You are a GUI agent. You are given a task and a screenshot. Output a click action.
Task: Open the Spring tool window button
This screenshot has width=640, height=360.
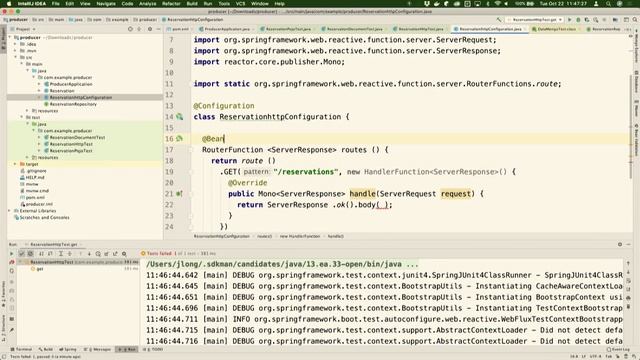68,349
